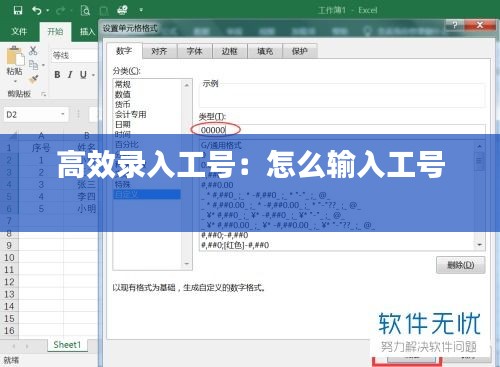Screen dimensions: 500x367
Task: Click the Redo arrow icon
Action: pos(61,11)
